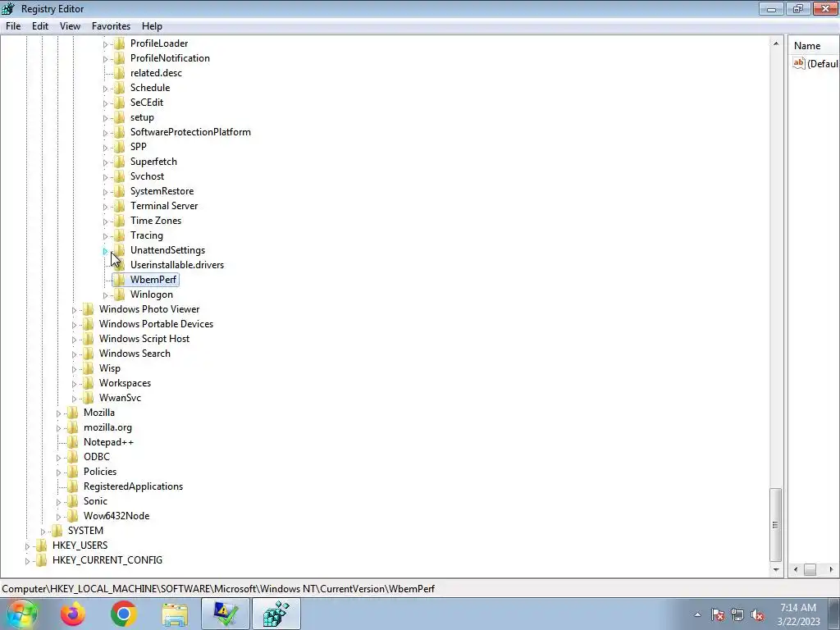Viewport: 840px width, 630px height.
Task: Click the Terminal Server folder icon
Action: [120, 206]
